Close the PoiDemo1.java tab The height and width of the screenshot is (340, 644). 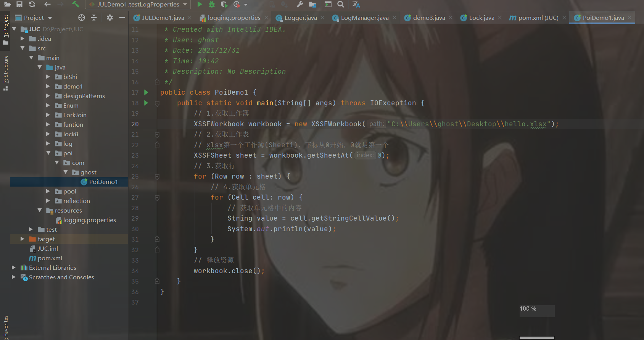pyautogui.click(x=630, y=18)
